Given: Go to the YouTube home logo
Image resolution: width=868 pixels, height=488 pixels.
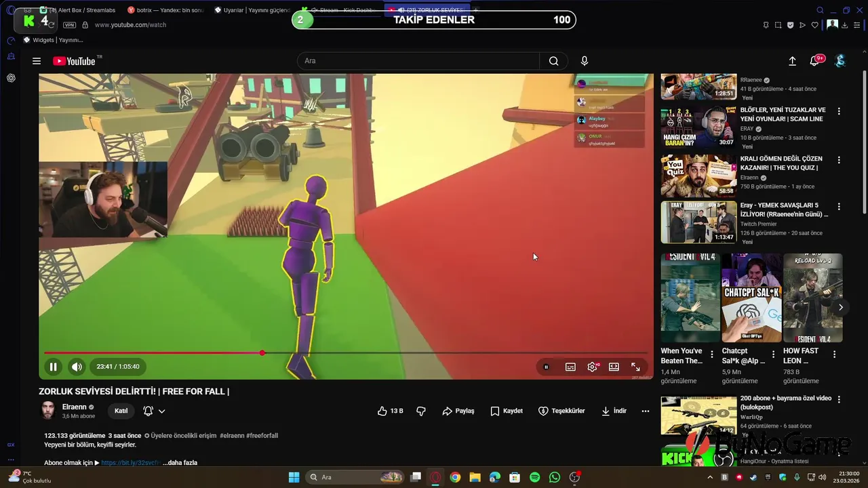Looking at the screenshot, I should [x=75, y=61].
